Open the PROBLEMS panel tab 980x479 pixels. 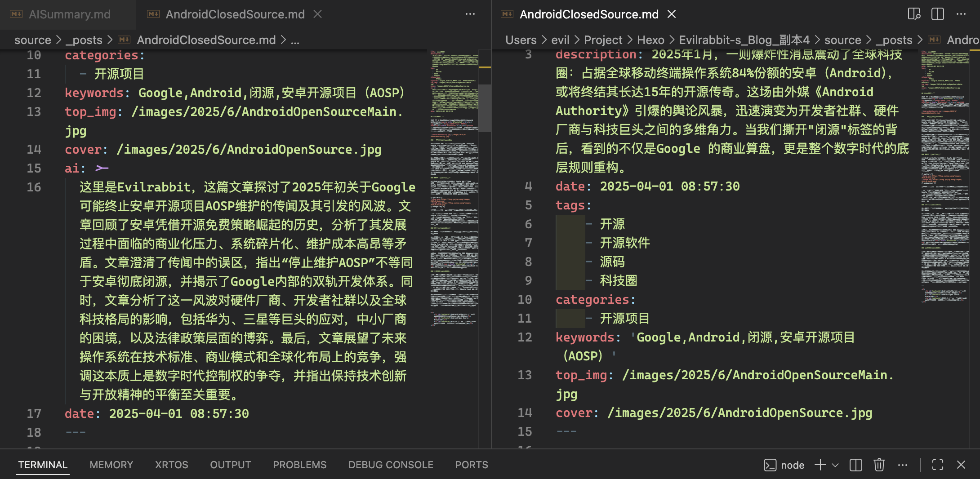point(299,465)
